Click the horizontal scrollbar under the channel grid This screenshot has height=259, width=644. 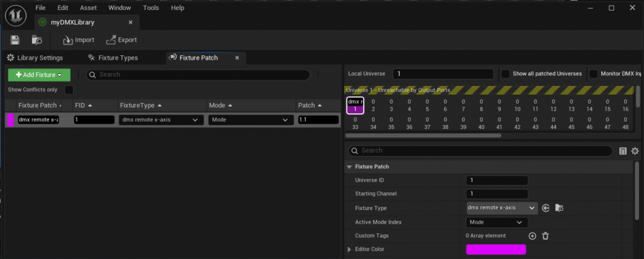[423, 135]
